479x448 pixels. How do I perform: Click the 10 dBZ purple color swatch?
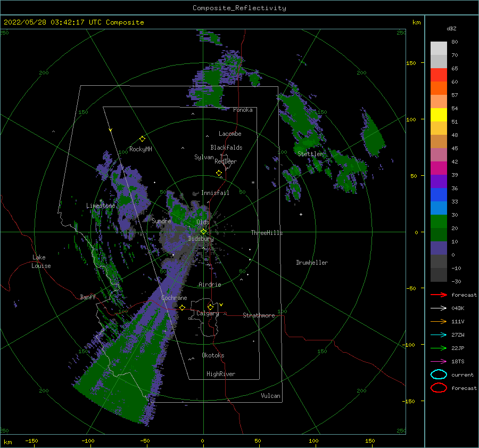click(439, 248)
